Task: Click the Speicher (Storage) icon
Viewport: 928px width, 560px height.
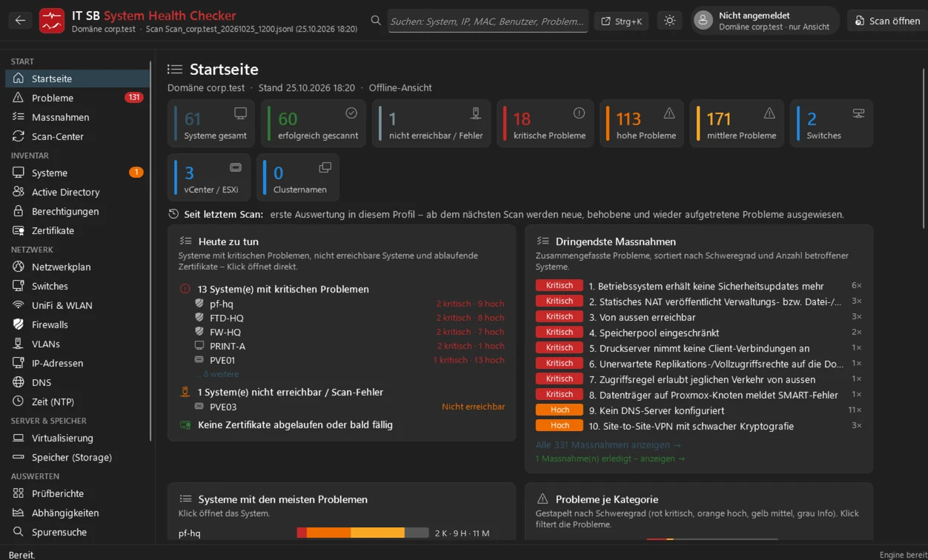Action: [x=19, y=457]
